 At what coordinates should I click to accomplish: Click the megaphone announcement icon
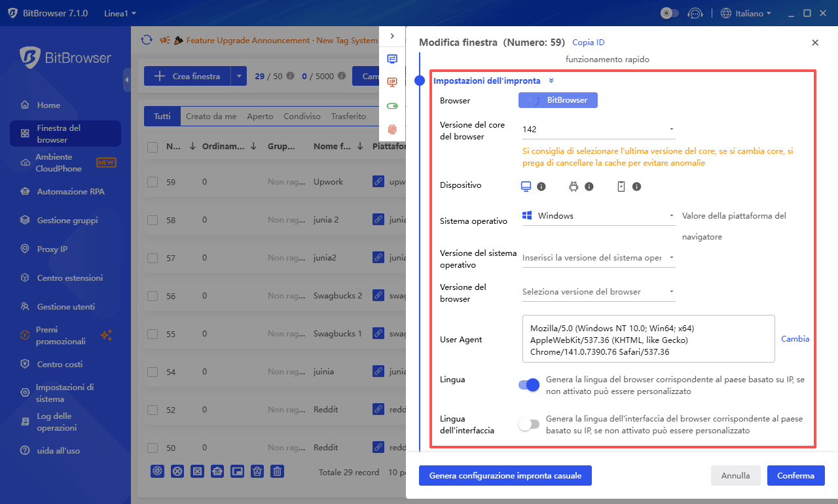tap(166, 40)
